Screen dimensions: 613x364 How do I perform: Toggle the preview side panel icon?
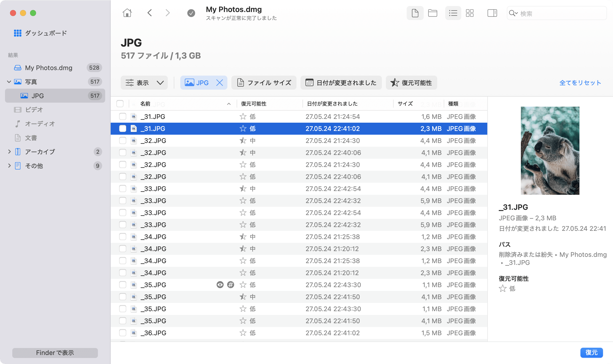pos(492,13)
